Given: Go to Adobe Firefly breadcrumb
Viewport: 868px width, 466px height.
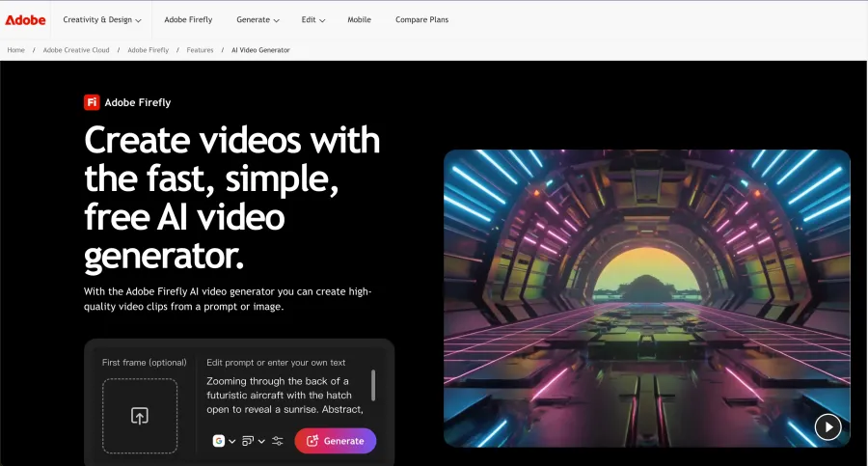Looking at the screenshot, I should (x=148, y=50).
